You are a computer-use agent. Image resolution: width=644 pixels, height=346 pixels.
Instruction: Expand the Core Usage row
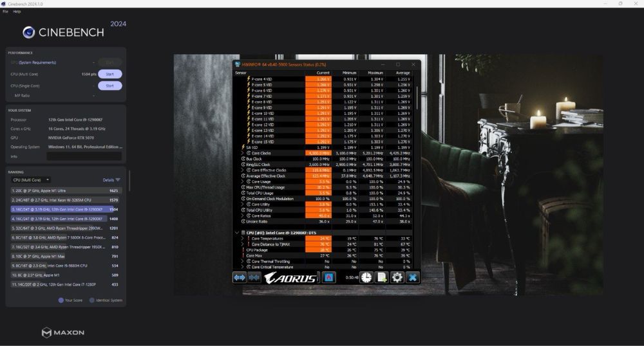click(x=242, y=181)
